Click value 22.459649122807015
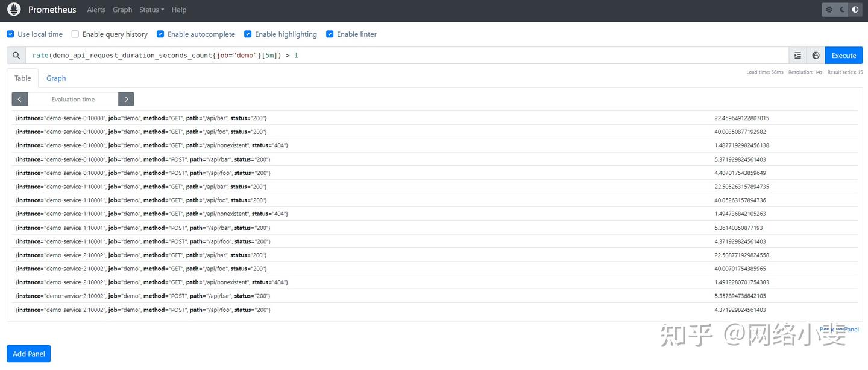 (741, 118)
